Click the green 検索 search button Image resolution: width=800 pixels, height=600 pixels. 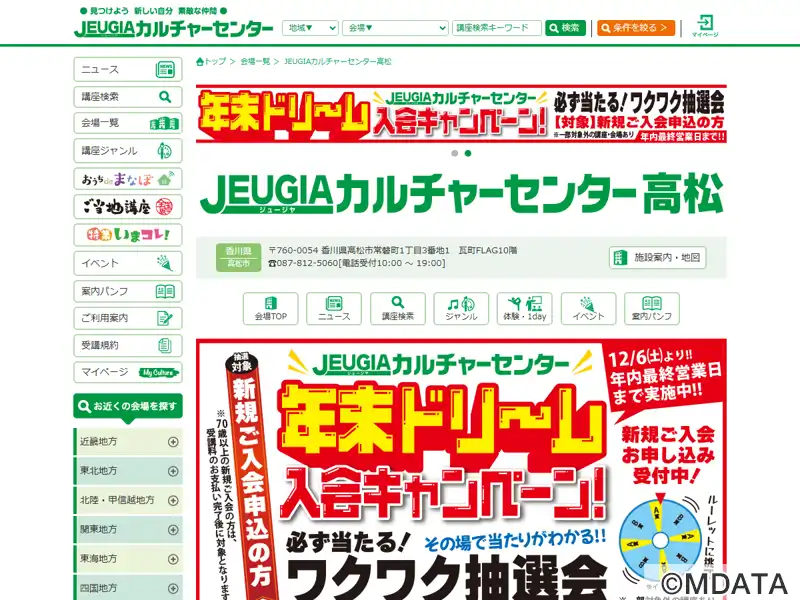tap(565, 28)
